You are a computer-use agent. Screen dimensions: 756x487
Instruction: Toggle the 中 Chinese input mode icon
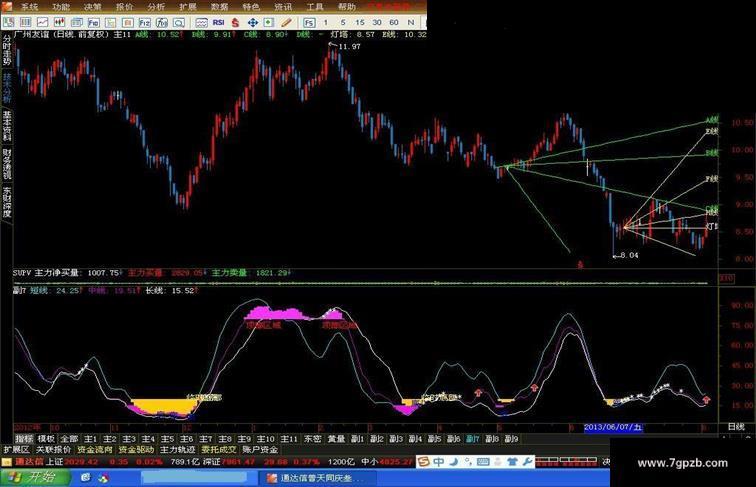coord(438,461)
